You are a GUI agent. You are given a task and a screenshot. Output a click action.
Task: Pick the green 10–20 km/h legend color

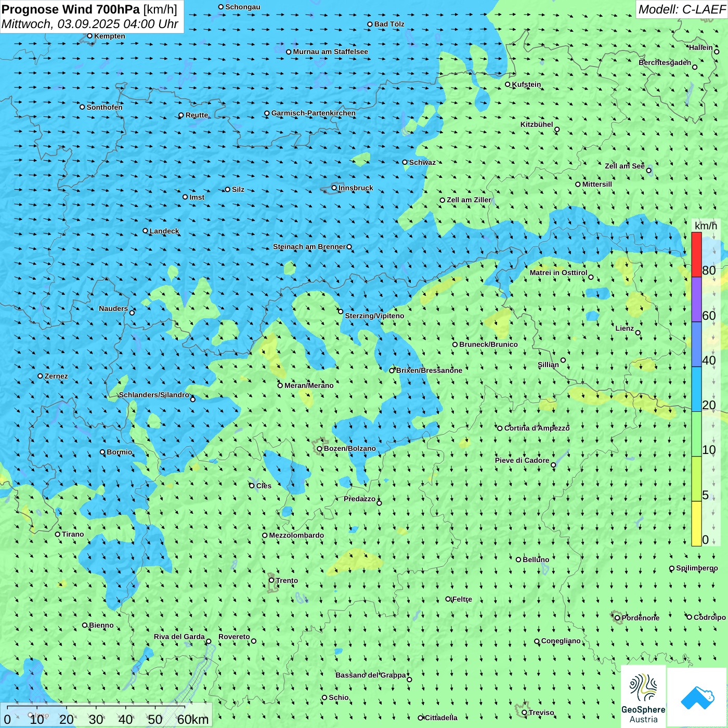point(696,434)
